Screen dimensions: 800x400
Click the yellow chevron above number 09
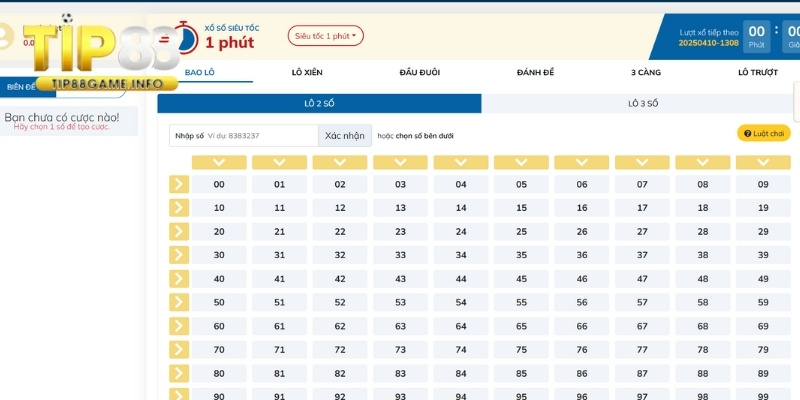[x=762, y=162]
